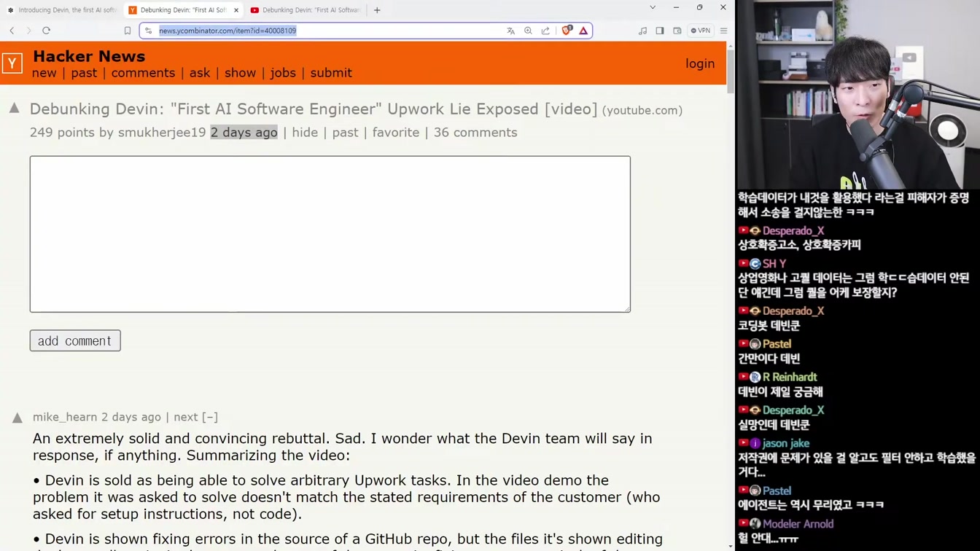Click chat username 'Modeler Arnold'
Image resolution: width=980 pixels, height=551 pixels.
(x=798, y=524)
